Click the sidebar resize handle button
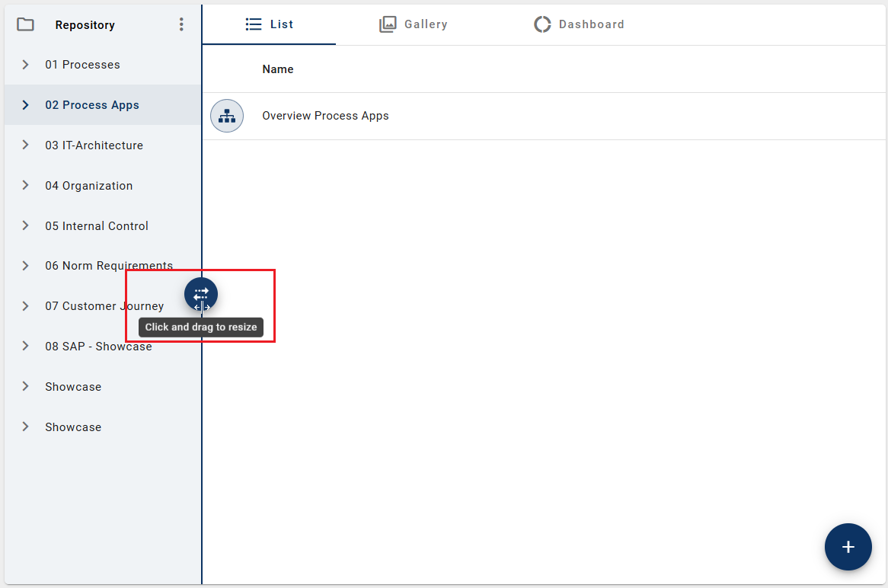Image resolution: width=888 pixels, height=588 pixels. click(x=201, y=294)
